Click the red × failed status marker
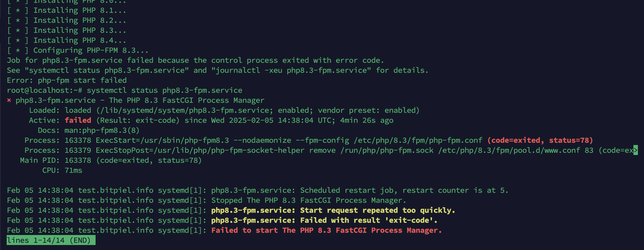Screen dimensions: 644x250 [x=9, y=100]
